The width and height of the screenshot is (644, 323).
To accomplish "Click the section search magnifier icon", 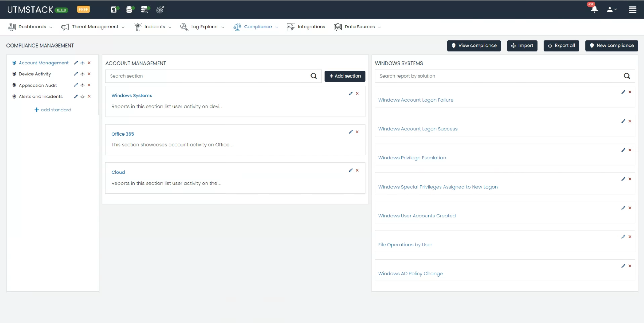I will (x=314, y=76).
